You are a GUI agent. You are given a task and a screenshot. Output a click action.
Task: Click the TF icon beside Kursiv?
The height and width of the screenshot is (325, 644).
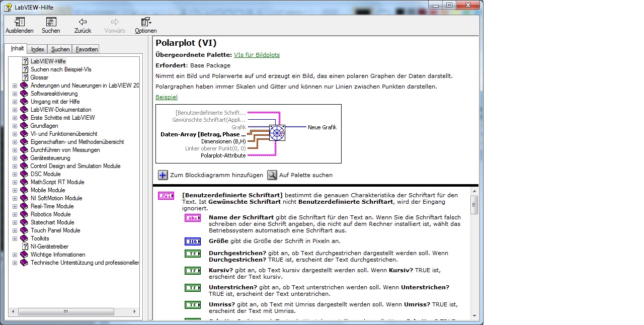[x=193, y=271]
